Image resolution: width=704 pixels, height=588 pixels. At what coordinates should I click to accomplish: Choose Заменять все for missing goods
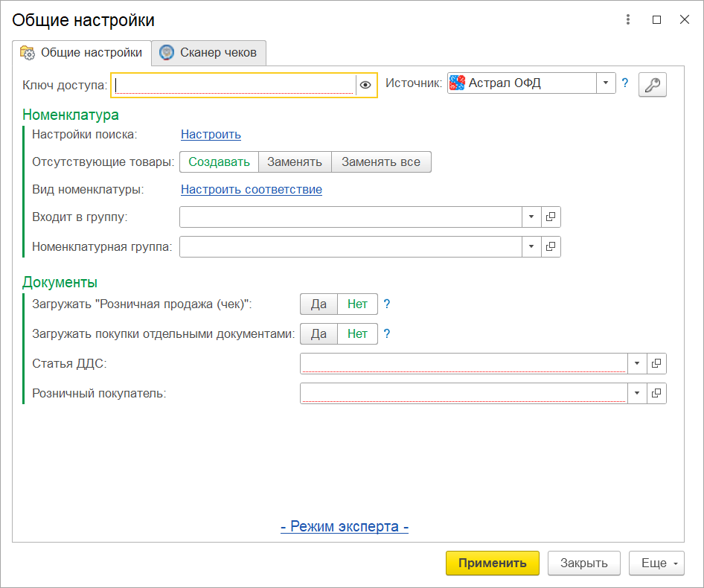coord(381,162)
